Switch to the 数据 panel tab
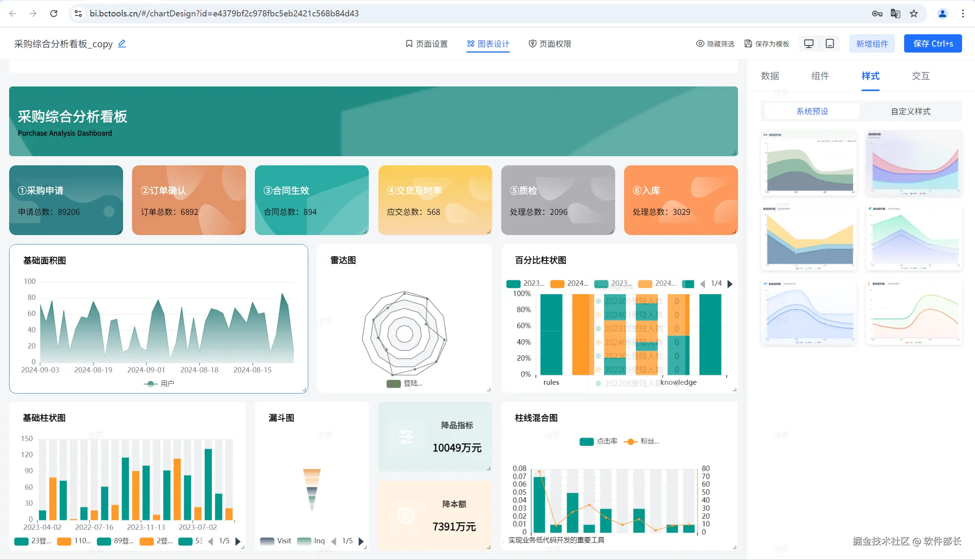This screenshot has height=560, width=975. click(770, 76)
